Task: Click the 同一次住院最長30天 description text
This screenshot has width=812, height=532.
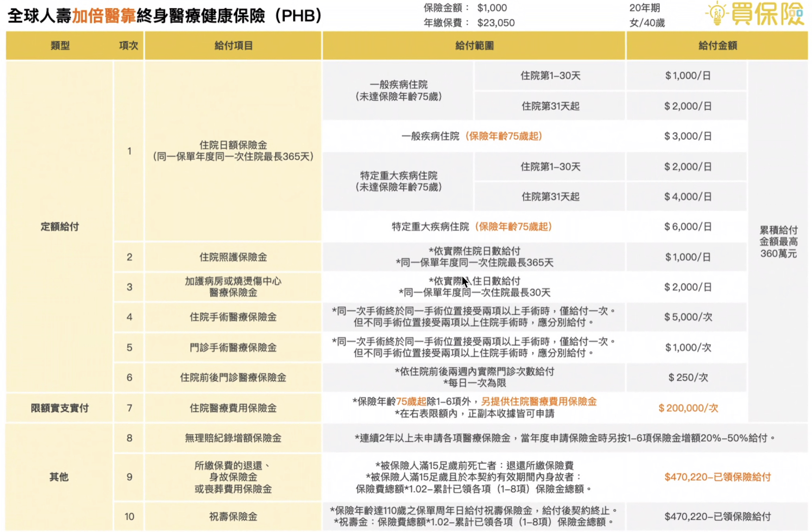Action: tap(474, 293)
